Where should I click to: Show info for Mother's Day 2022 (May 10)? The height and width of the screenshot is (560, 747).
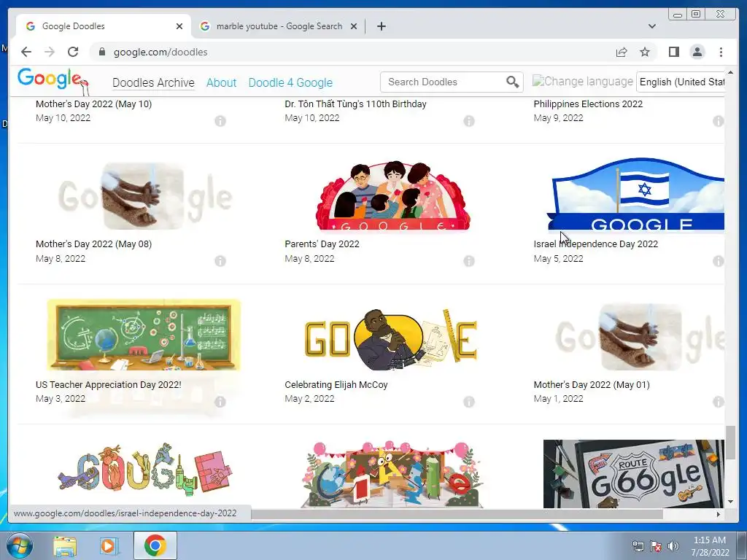(x=220, y=121)
